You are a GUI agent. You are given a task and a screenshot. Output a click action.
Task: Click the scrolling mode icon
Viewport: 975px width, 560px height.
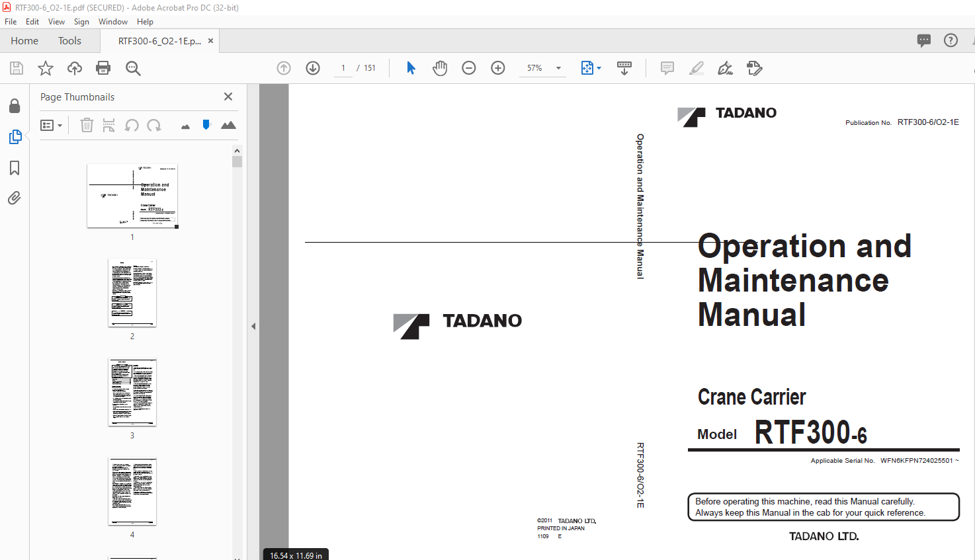(x=624, y=68)
